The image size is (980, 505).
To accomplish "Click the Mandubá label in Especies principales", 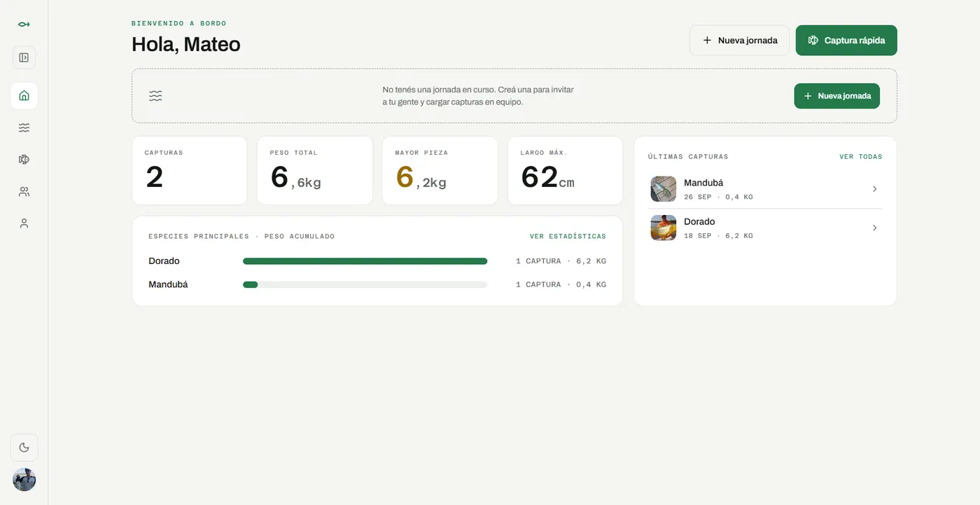I will tap(168, 285).
